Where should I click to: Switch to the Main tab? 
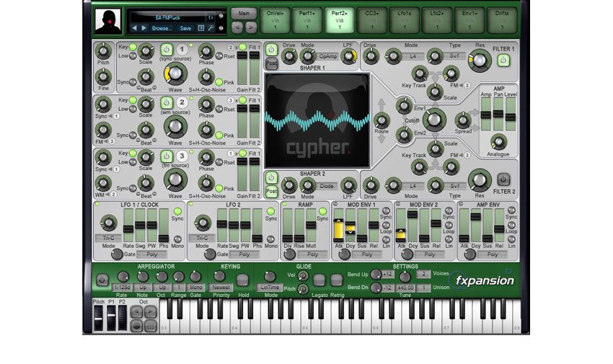[x=244, y=14]
